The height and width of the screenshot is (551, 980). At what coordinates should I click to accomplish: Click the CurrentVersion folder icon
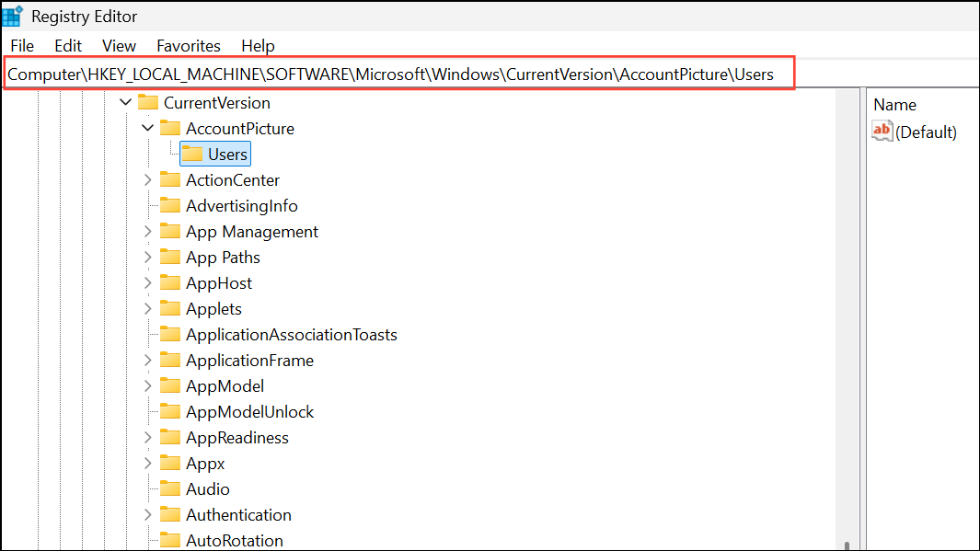point(148,102)
